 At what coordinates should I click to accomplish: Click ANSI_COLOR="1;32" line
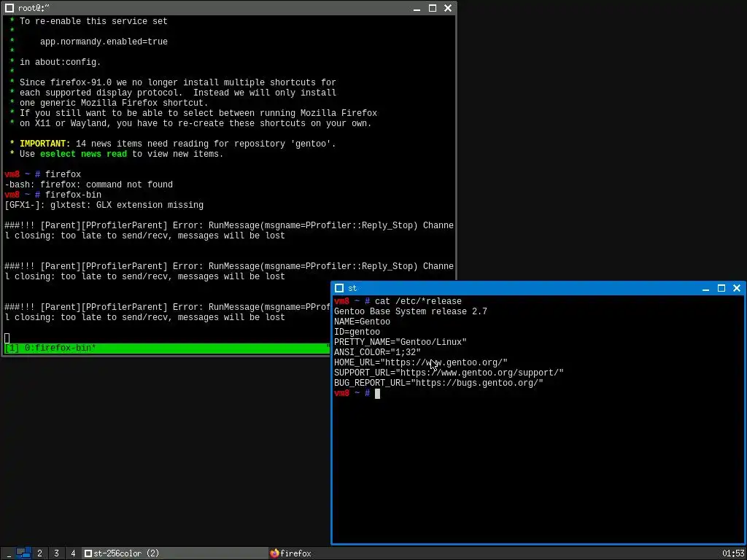[377, 352]
